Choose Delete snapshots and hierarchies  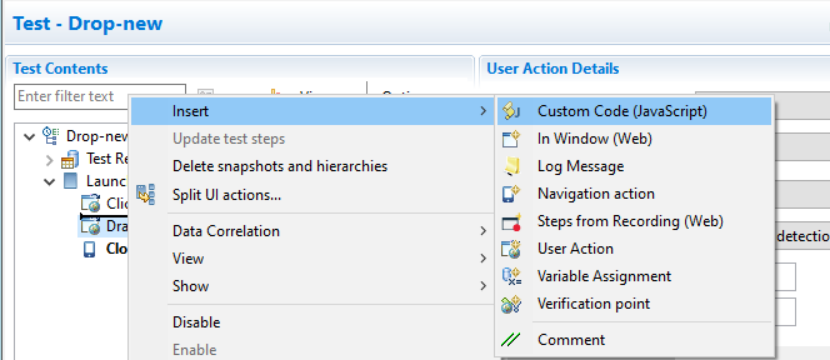click(312, 166)
